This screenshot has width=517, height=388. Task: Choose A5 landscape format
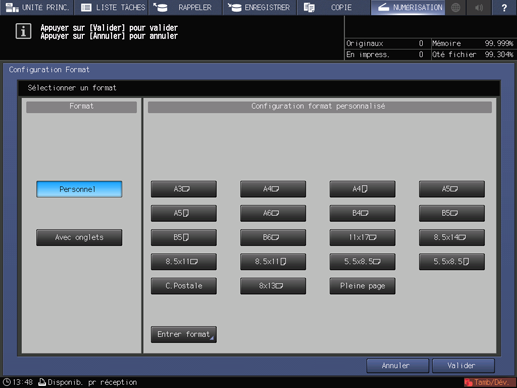click(452, 189)
